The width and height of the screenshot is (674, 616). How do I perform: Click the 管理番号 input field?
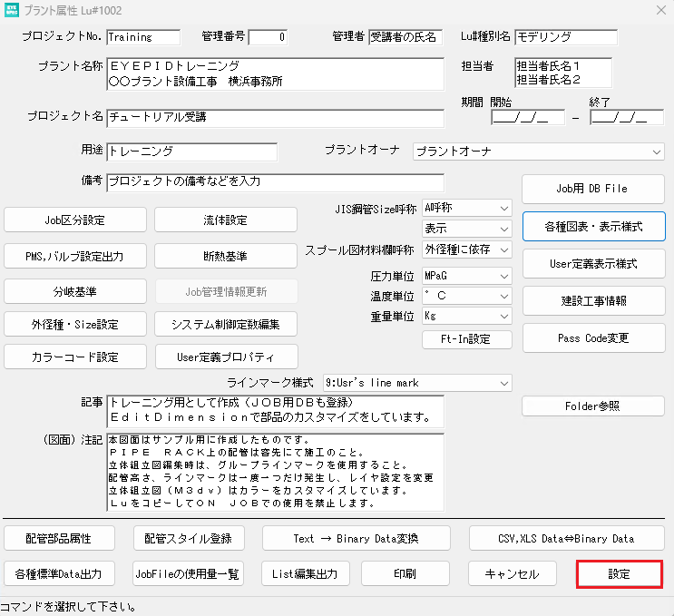267,37
